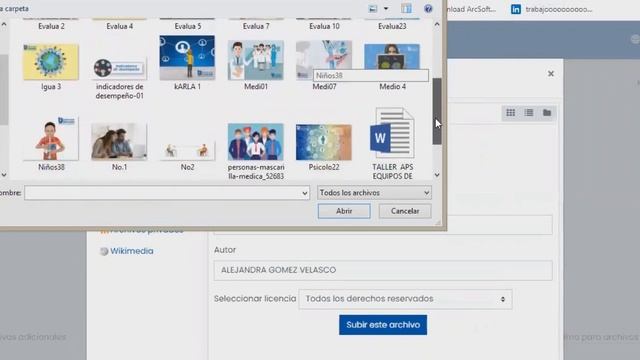Change view mode icon in file dialog
640x360 pixels.
pos(373,9)
